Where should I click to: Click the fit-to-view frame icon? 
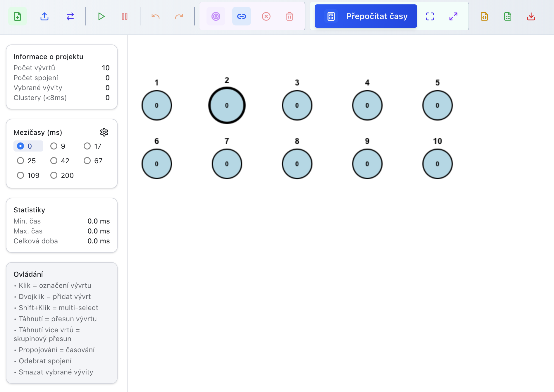430,16
